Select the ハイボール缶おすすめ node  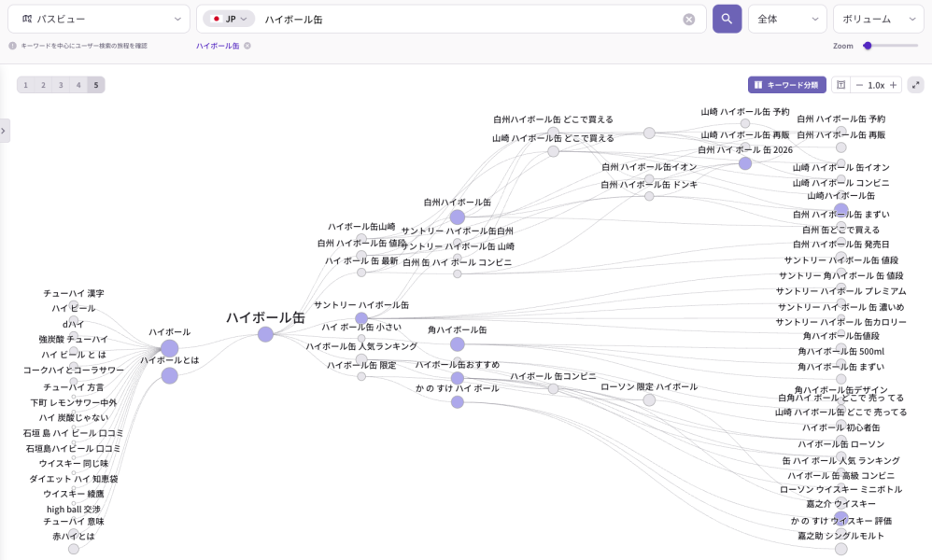click(457, 378)
